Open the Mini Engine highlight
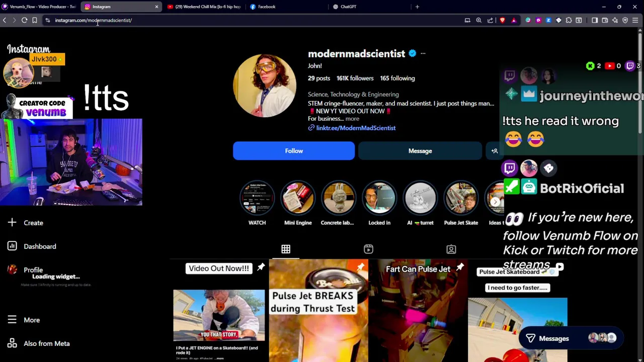Viewport: 644px width, 362px height. (298, 204)
